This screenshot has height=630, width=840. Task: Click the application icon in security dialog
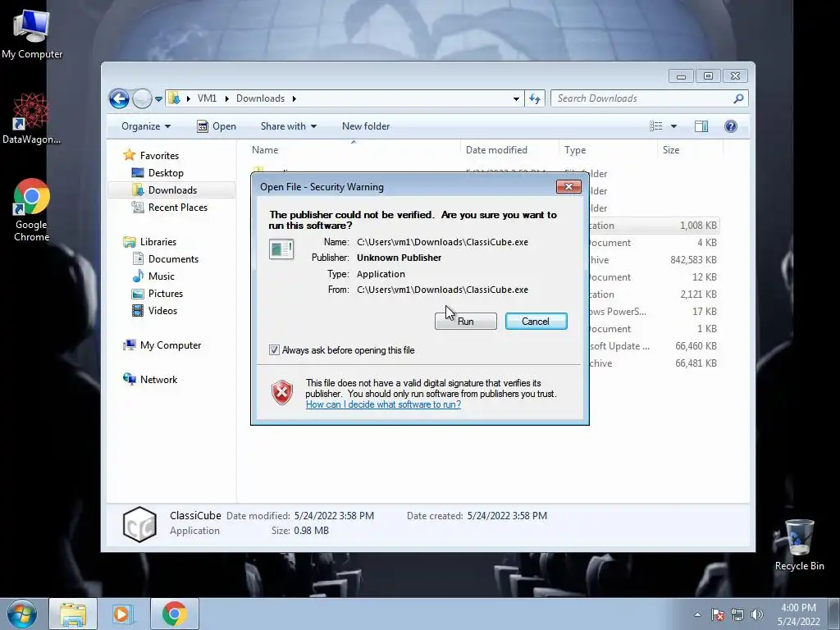pyautogui.click(x=281, y=249)
